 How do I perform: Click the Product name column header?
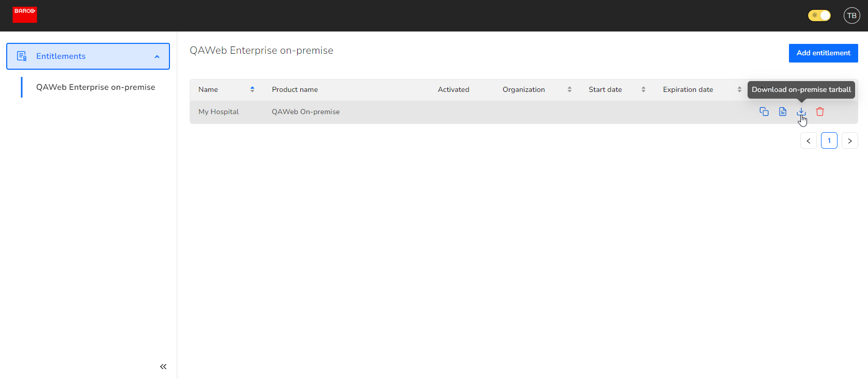295,89
